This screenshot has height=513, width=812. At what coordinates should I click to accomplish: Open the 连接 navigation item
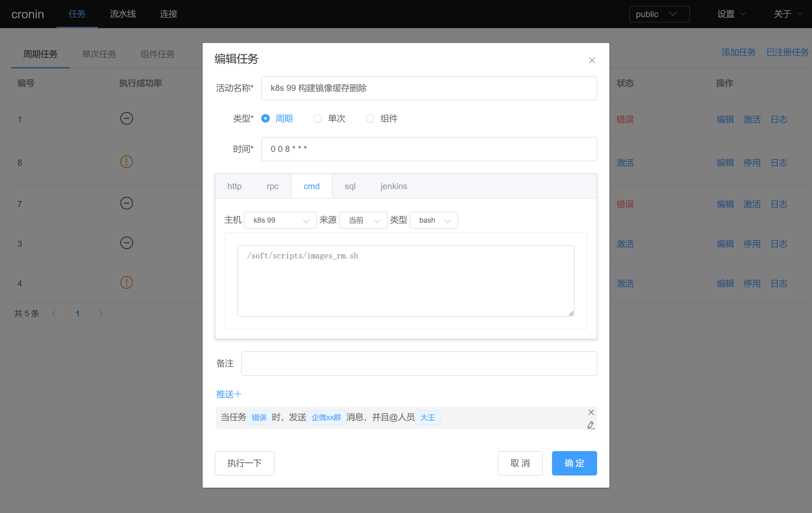click(168, 14)
